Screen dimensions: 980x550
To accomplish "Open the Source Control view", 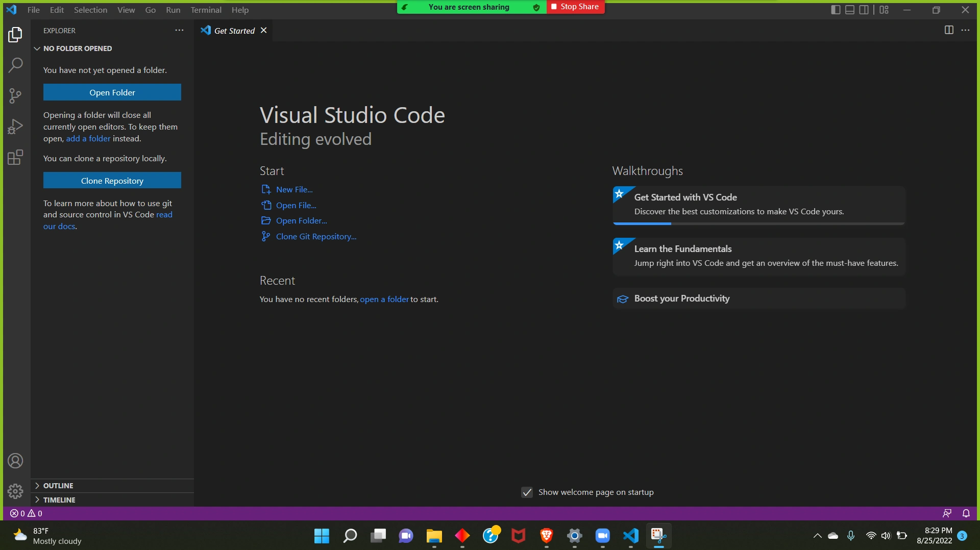I will pyautogui.click(x=15, y=95).
